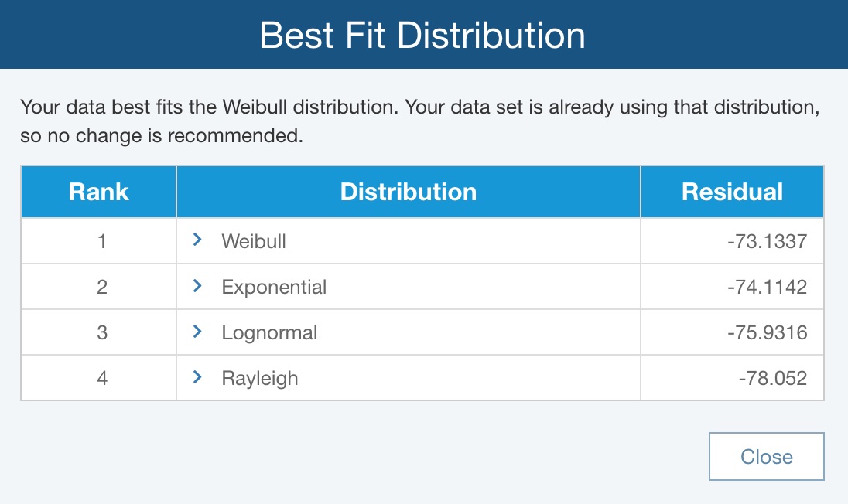
Task: Click the Distribution column header
Action: pyautogui.click(x=409, y=192)
